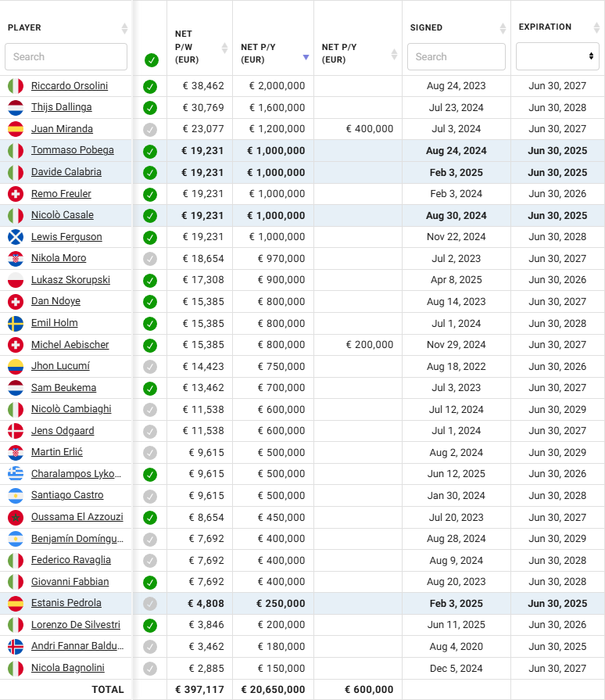This screenshot has width=605, height=700.
Task: Click Riccardo Orsolini's € 38,462 weekly wage
Action: [x=203, y=86]
